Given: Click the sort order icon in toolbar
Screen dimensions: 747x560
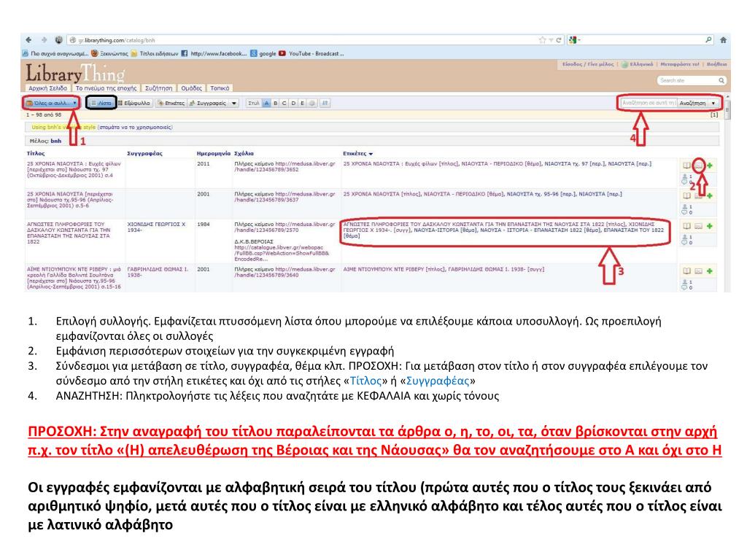Looking at the screenshot, I should coord(325,103).
